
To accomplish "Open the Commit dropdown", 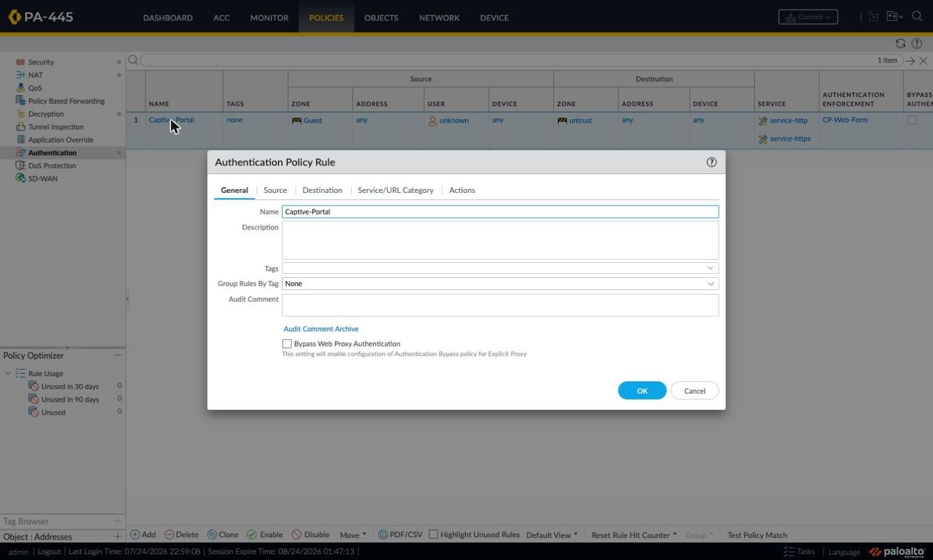I will click(x=808, y=17).
